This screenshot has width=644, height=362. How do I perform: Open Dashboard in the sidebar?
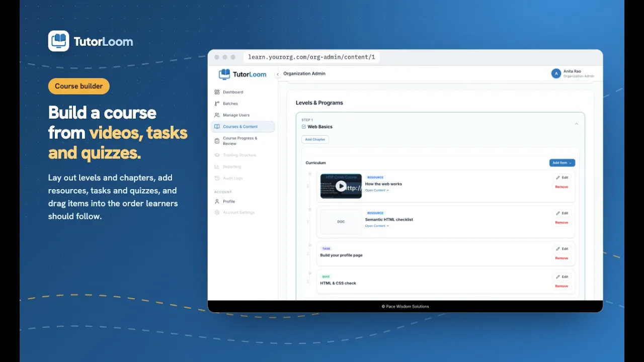243,92
